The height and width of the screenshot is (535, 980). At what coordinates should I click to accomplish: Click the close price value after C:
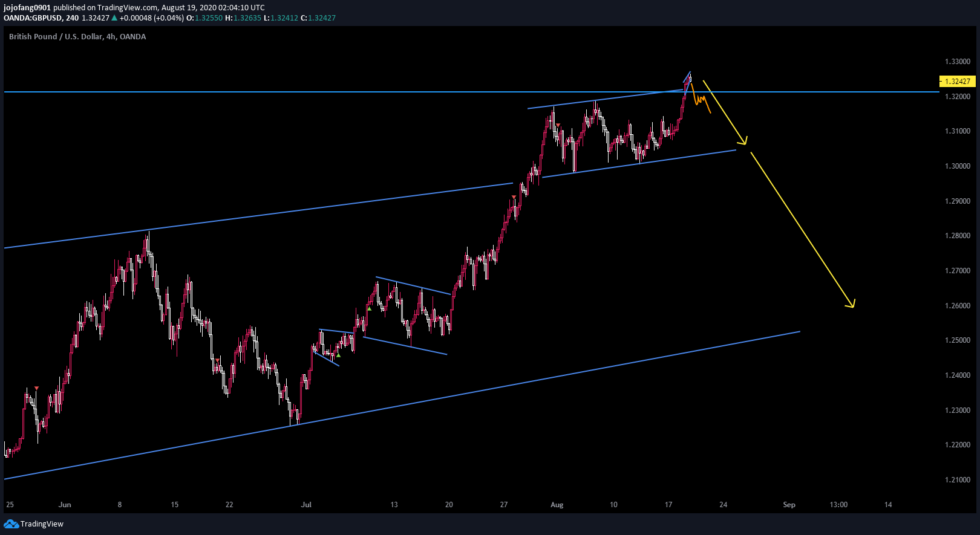click(322, 18)
